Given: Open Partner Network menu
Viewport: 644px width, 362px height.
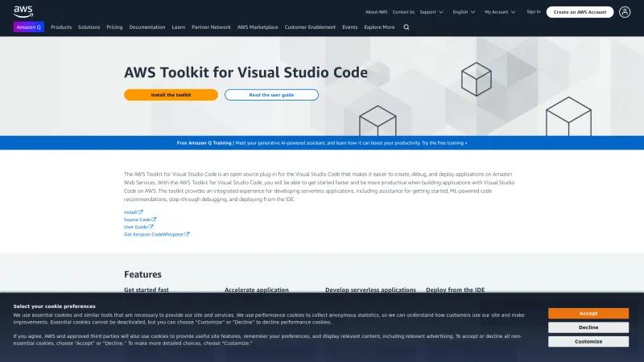Looking at the screenshot, I should 211,27.
